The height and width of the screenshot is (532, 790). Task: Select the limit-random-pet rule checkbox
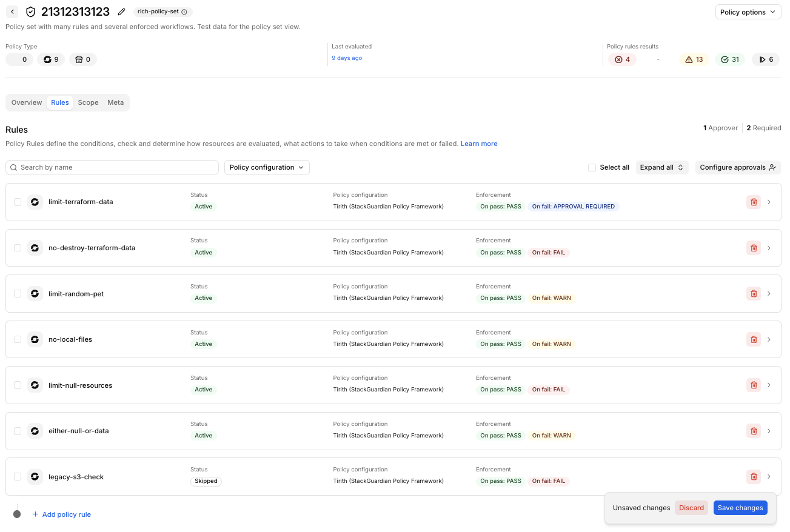(x=18, y=293)
